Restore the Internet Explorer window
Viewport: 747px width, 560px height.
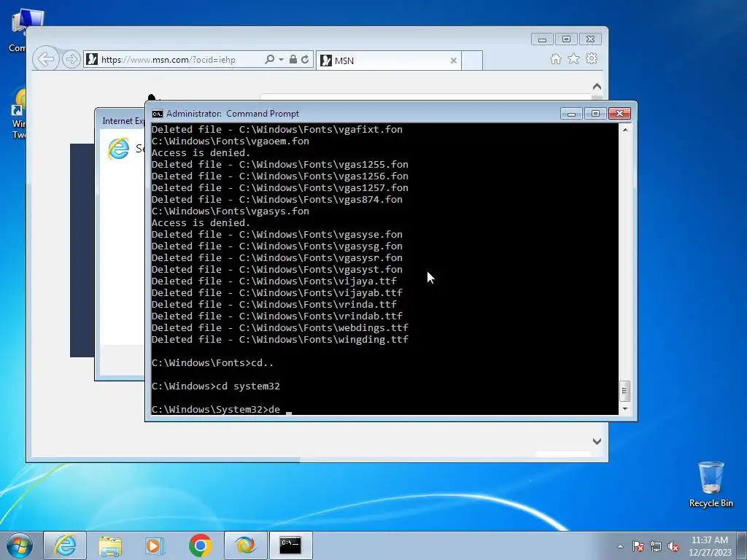click(566, 39)
